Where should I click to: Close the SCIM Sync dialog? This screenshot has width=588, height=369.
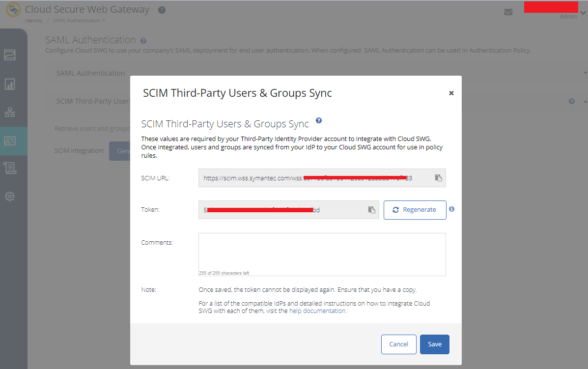pyautogui.click(x=451, y=93)
